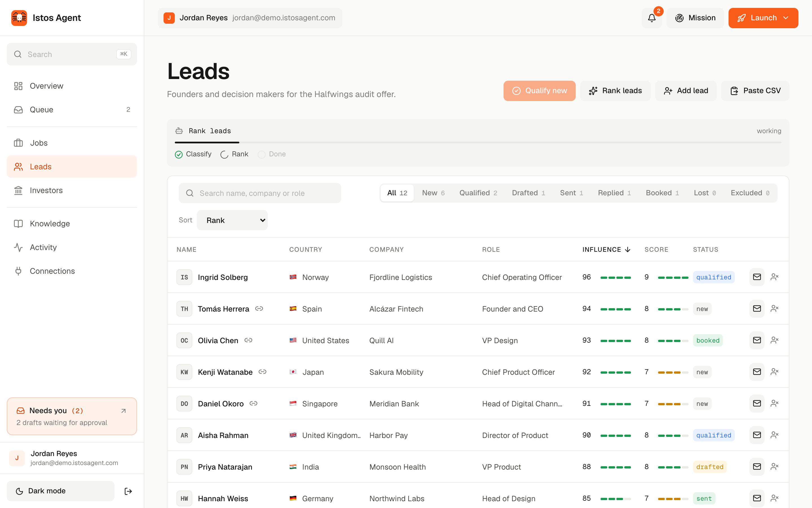
Task: Exclude Olivia Chen with the remove-user icon
Action: tap(775, 340)
